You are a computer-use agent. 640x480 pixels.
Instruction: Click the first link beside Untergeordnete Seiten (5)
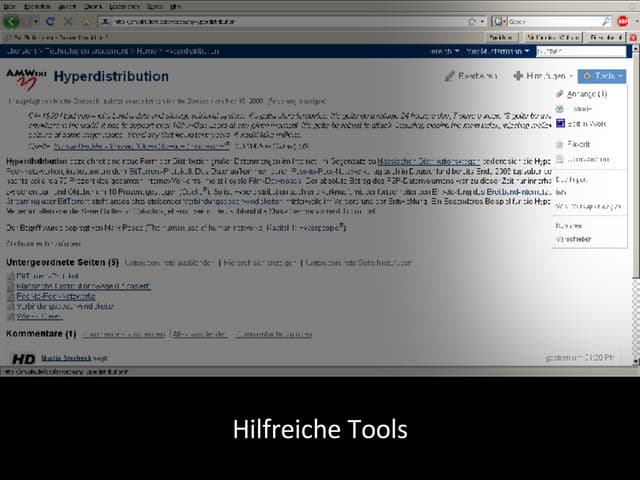click(x=169, y=263)
